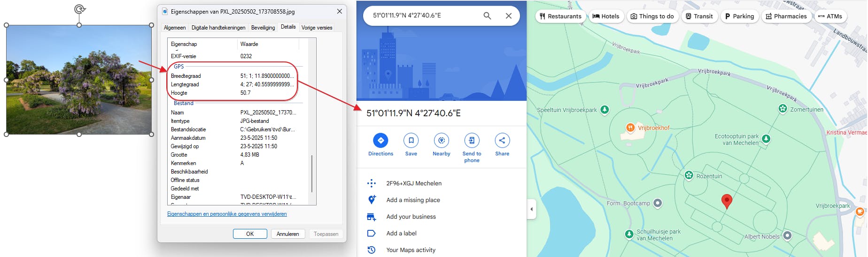Image resolution: width=868 pixels, height=257 pixels.
Task: Filter map by Things to do
Action: point(652,16)
